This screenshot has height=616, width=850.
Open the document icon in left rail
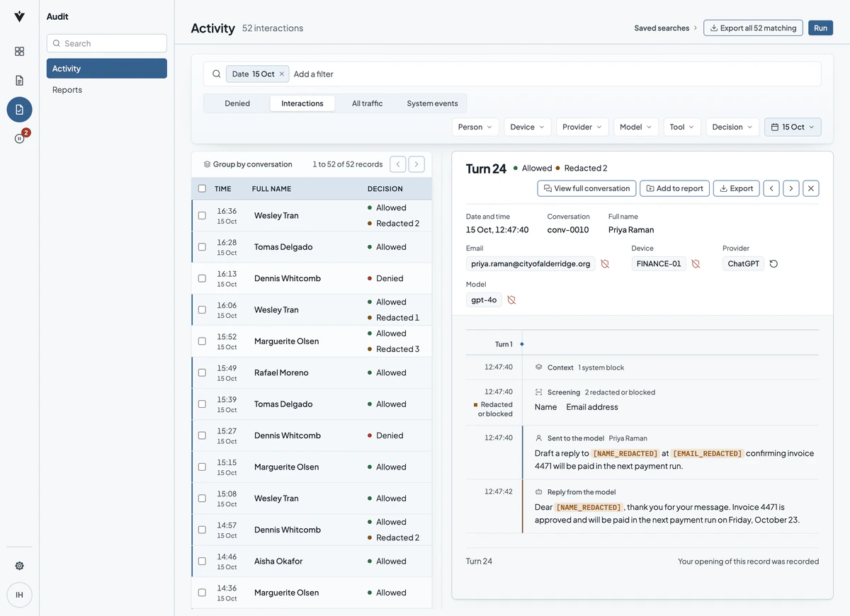point(19,81)
